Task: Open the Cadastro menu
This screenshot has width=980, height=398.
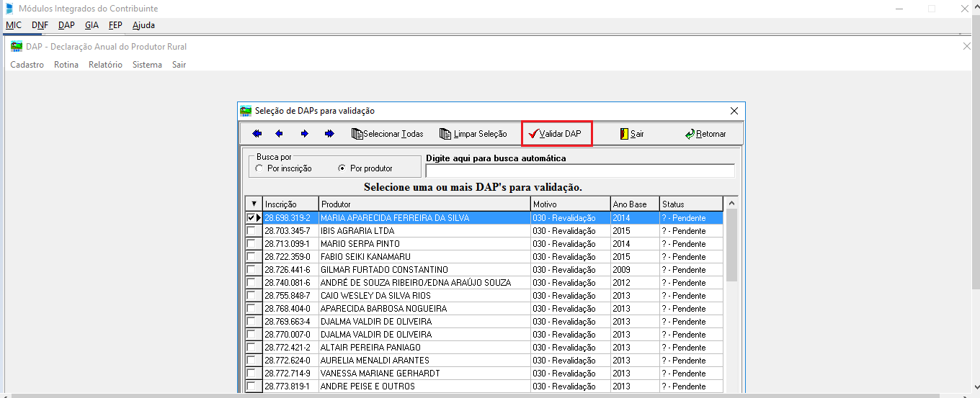Action: pos(27,65)
